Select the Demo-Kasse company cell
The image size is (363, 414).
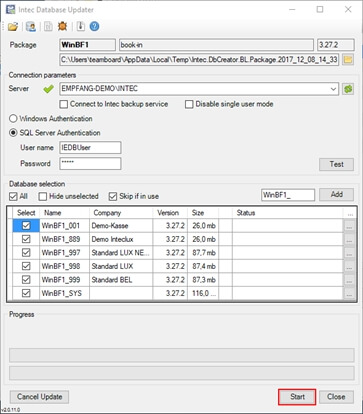click(121, 226)
